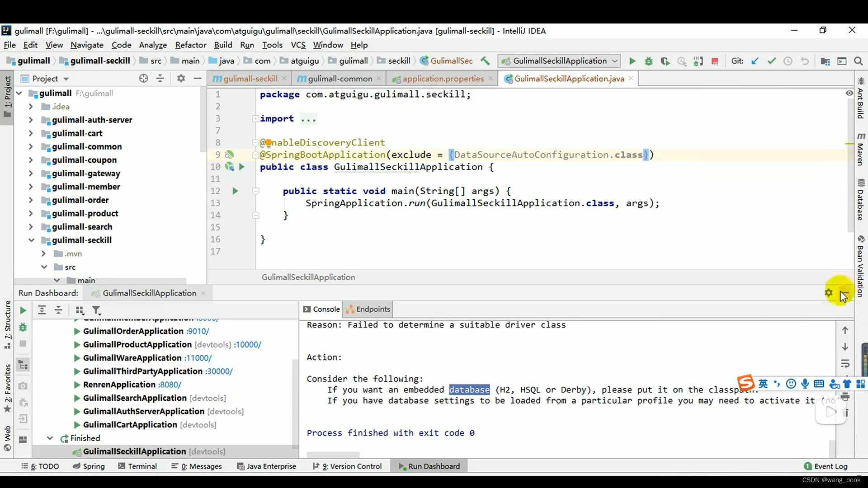This screenshot has width=868, height=488.
Task: Collapse the Finished group in dashboard
Action: click(50, 438)
